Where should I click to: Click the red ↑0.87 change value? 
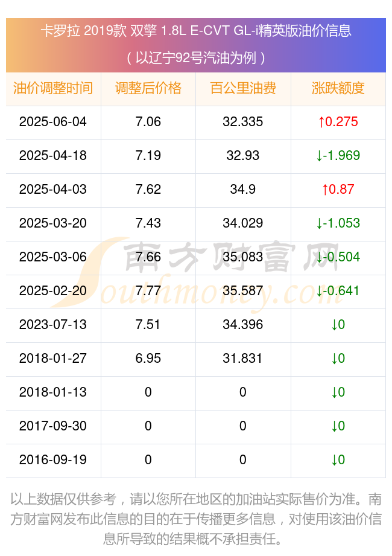(x=338, y=189)
